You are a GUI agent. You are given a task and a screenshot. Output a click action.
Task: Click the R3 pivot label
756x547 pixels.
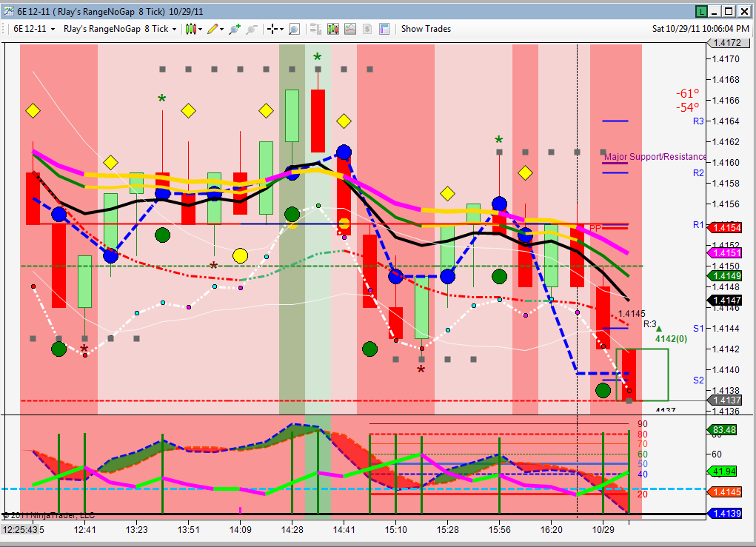click(x=698, y=121)
